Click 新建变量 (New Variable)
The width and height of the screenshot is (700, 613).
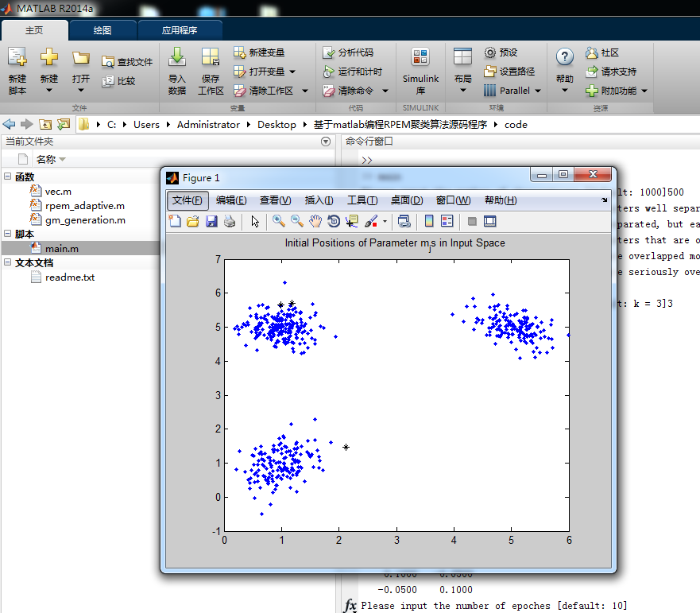click(x=259, y=52)
